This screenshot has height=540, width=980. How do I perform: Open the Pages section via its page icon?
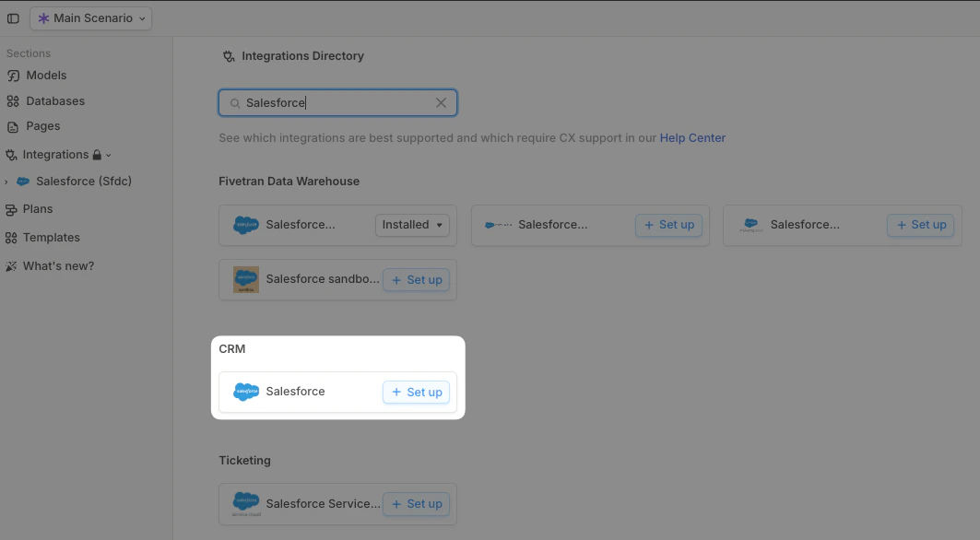pos(13,126)
